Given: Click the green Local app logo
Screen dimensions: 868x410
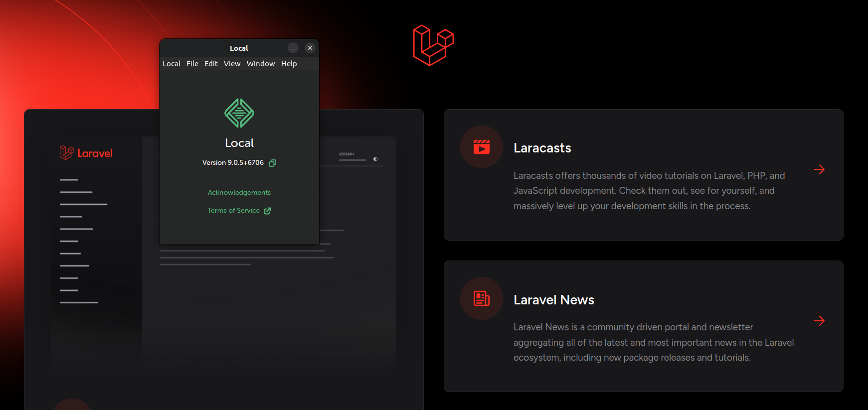Looking at the screenshot, I should 239,113.
